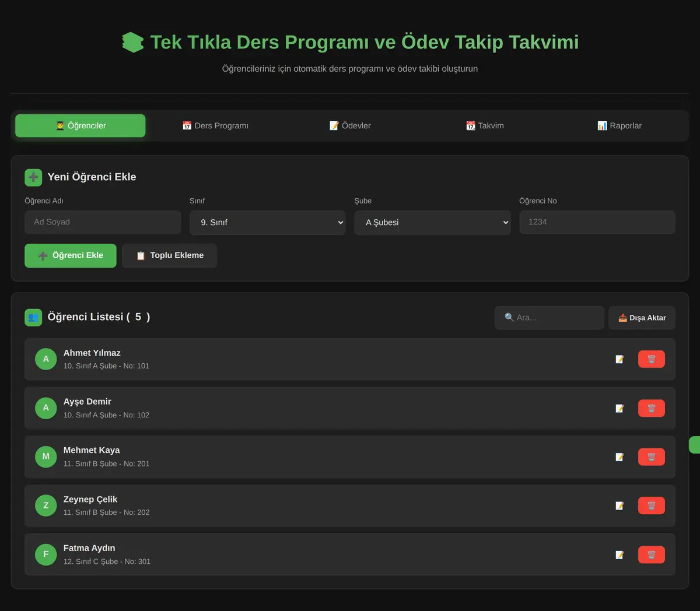Click the Z avatar for Zeynep Çelik
The height and width of the screenshot is (611, 700).
[x=46, y=505]
